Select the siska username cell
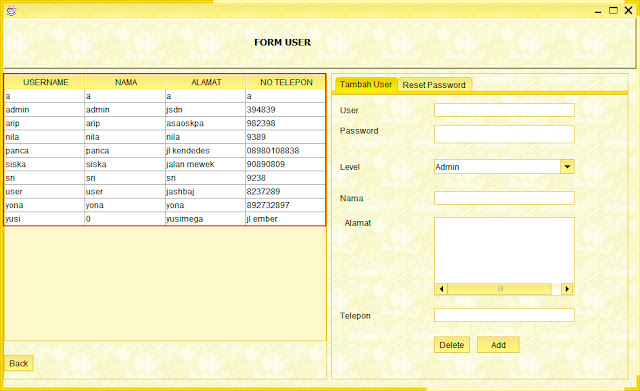This screenshot has width=640, height=391. (x=44, y=164)
